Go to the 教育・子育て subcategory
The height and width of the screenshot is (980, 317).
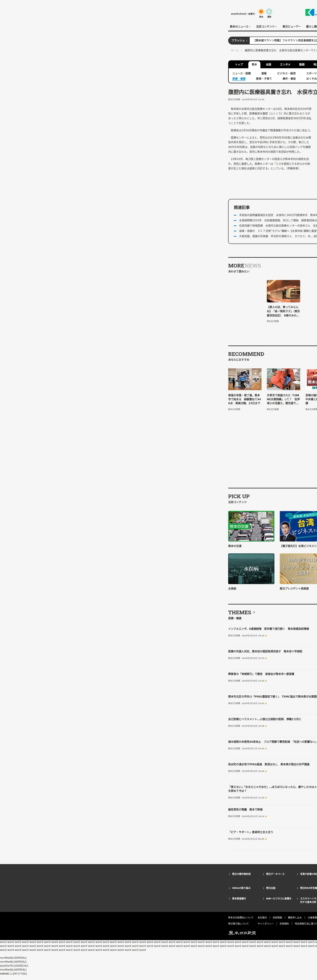pos(264,79)
